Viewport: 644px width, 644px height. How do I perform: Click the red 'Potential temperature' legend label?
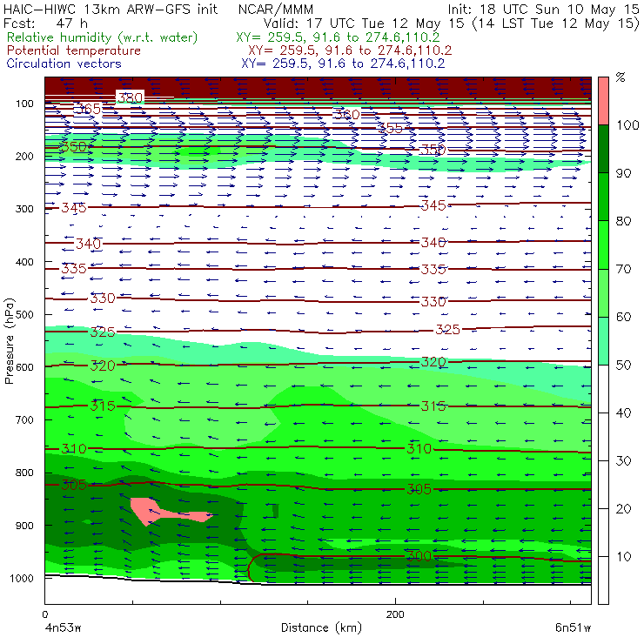[73, 50]
